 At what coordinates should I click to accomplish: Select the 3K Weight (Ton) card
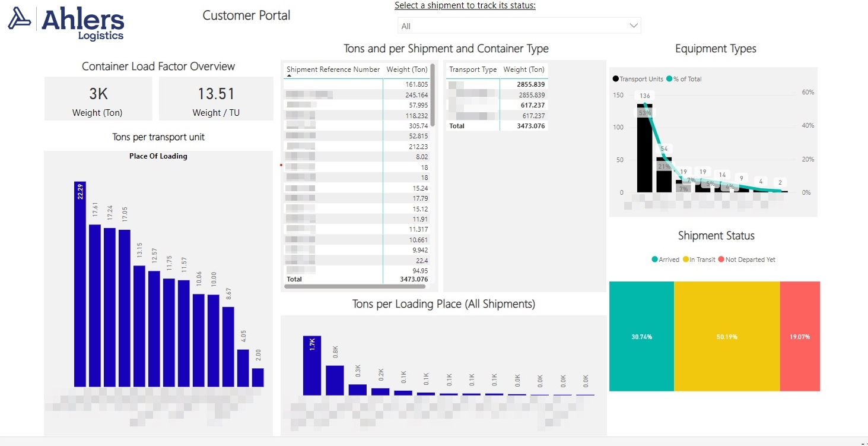(98, 99)
